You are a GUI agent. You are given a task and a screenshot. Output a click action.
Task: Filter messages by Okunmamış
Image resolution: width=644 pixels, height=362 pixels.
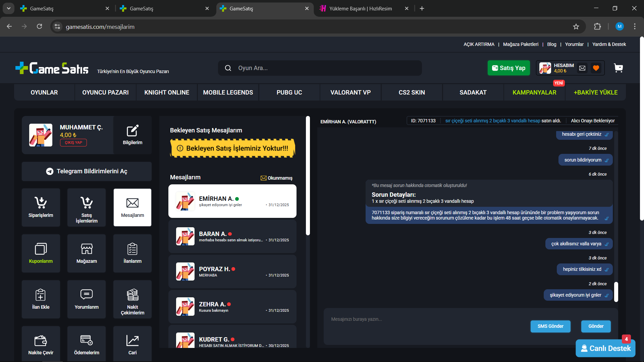coord(276,178)
